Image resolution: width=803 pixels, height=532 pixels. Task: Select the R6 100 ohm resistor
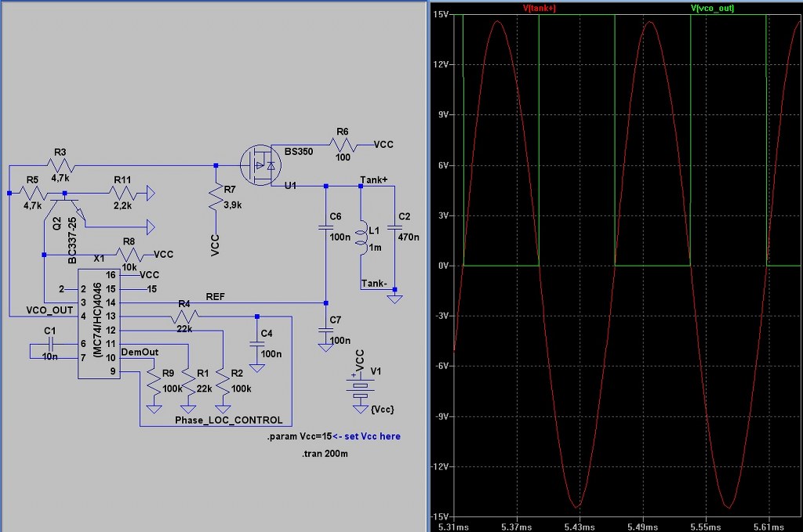click(341, 145)
